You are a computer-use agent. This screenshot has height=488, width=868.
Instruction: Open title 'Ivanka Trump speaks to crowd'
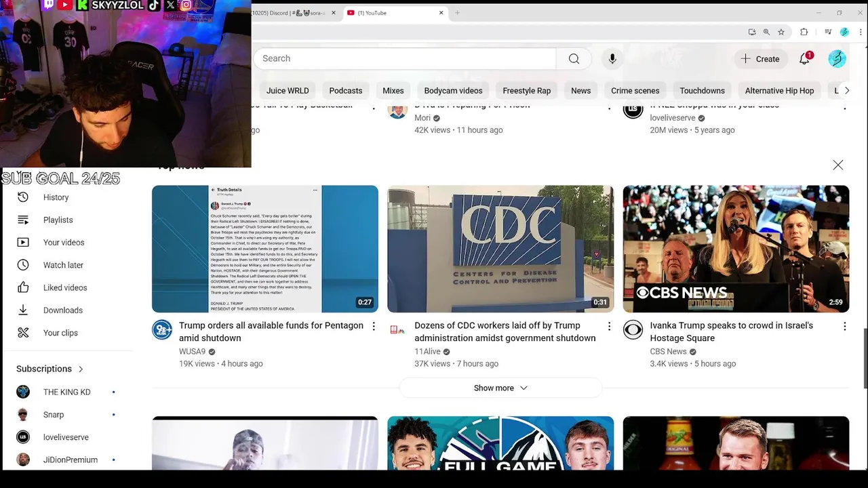(731, 331)
